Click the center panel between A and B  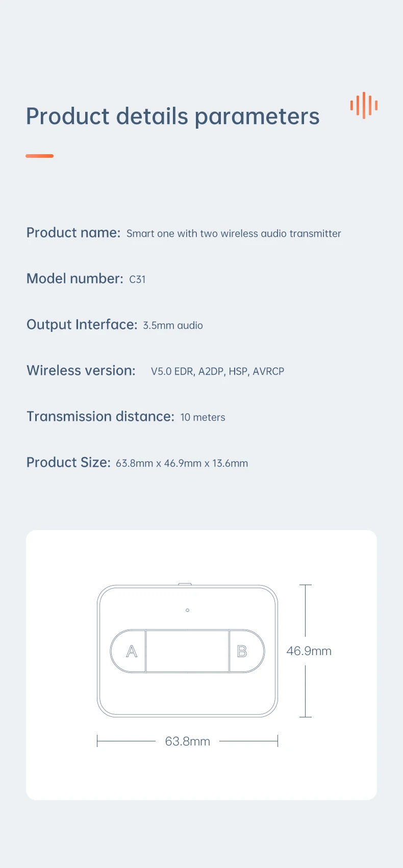click(x=187, y=651)
